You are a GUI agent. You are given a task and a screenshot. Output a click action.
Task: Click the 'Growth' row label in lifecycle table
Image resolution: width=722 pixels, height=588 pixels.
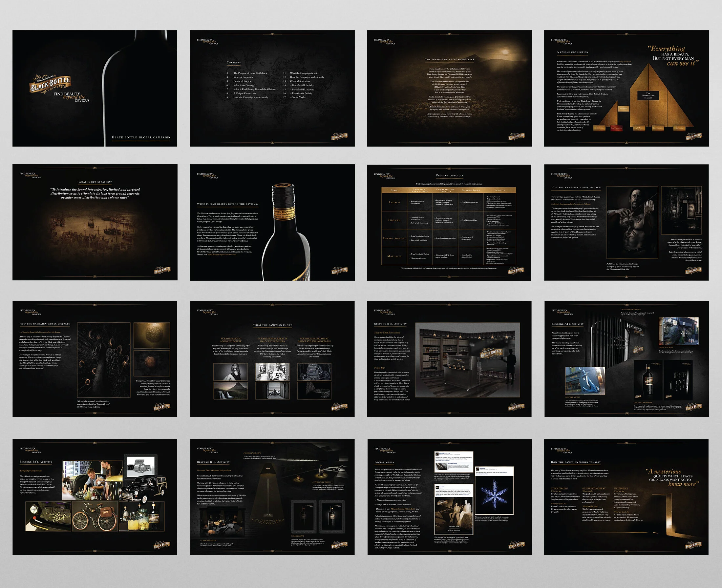(394, 220)
